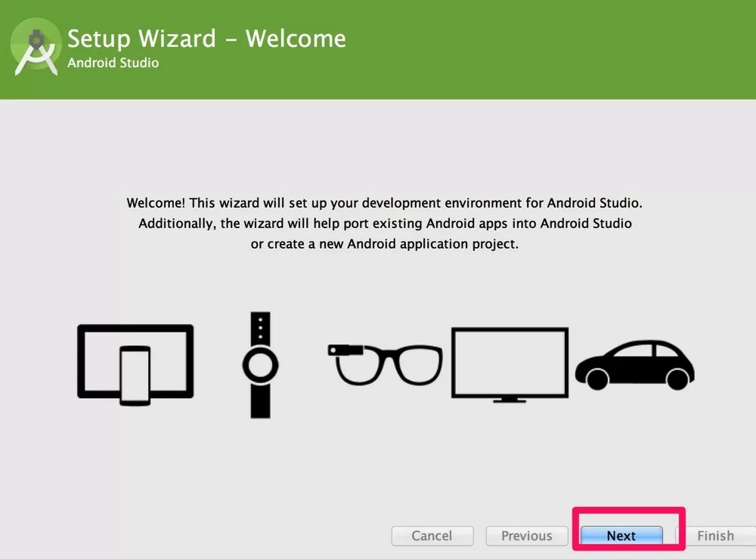756x559 pixels.
Task: Select the TV screen icon
Action: pyautogui.click(x=510, y=365)
